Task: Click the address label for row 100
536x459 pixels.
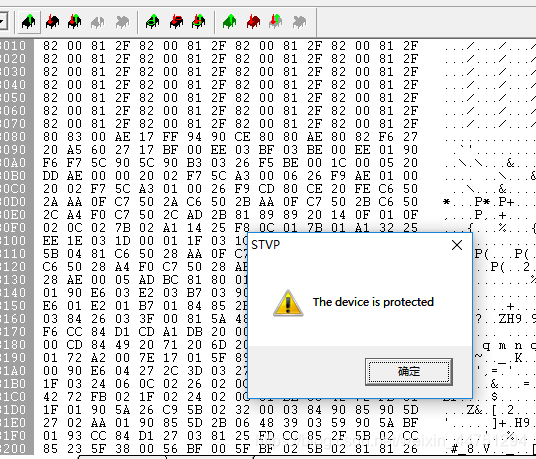Action: [x=13, y=241]
